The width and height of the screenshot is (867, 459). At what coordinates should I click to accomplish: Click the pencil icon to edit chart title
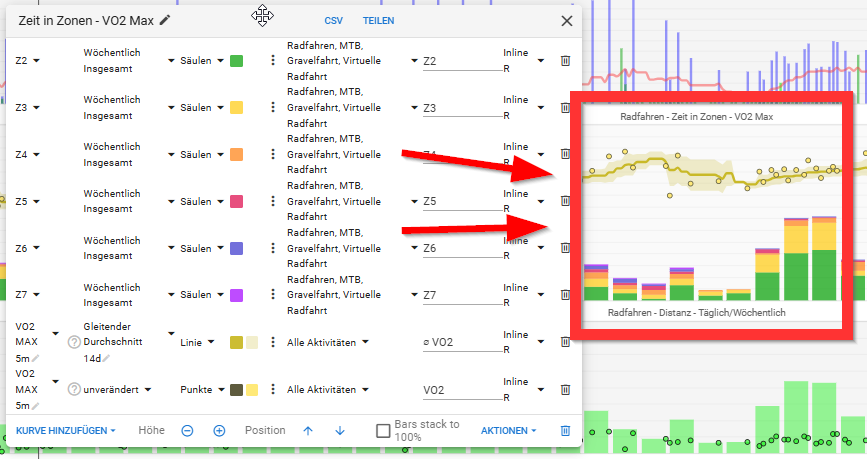(165, 20)
